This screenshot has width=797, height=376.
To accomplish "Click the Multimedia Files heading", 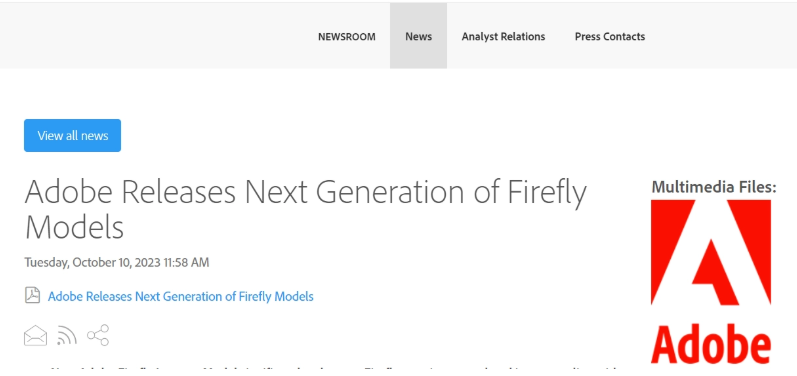I will coord(714,187).
